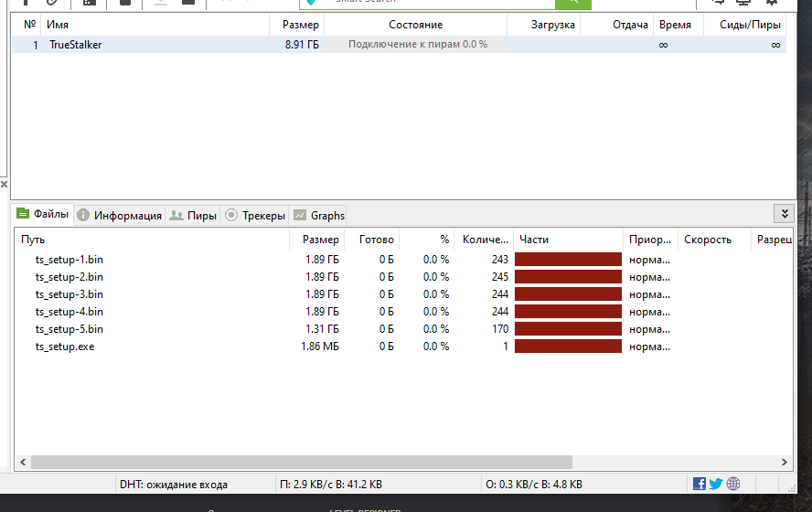This screenshot has width=812, height=512.
Task: Click the red parts bar of ts_setup-1.bin
Action: (568, 260)
